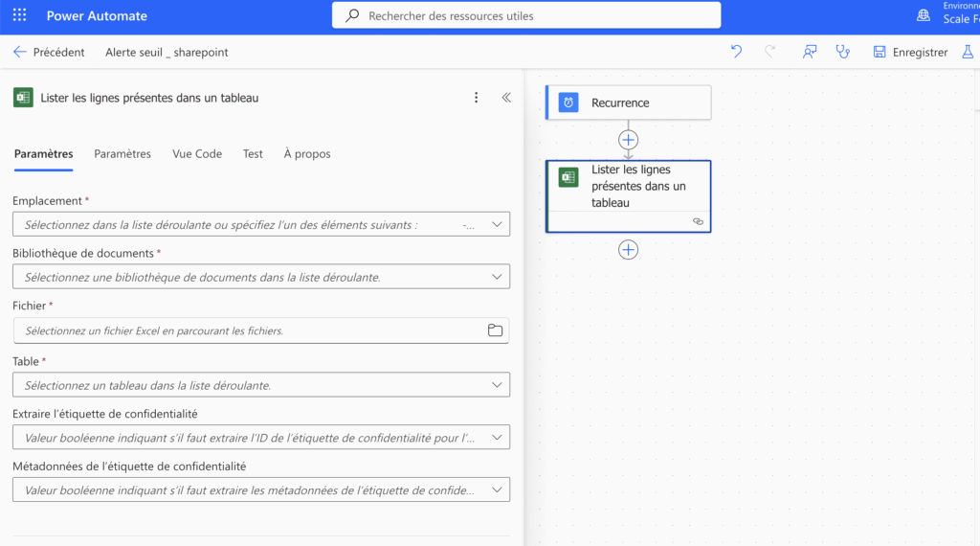Click the test flask icon
This screenshot has width=980, height=546.
pyautogui.click(x=968, y=52)
